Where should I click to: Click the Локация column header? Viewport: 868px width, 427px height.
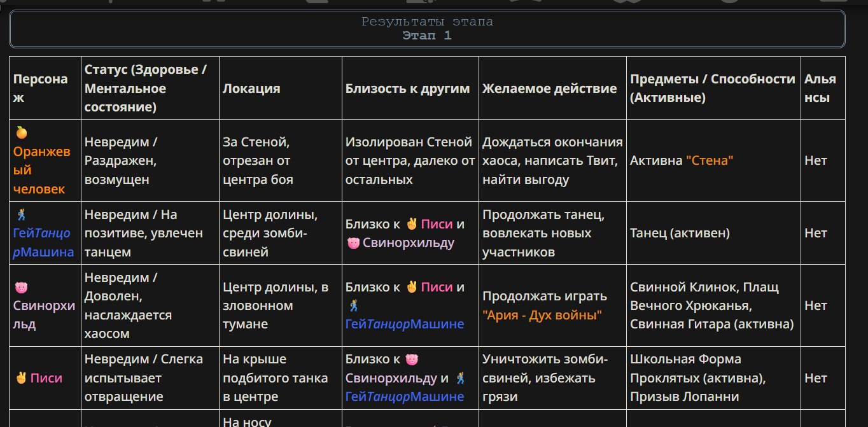[x=281, y=88]
